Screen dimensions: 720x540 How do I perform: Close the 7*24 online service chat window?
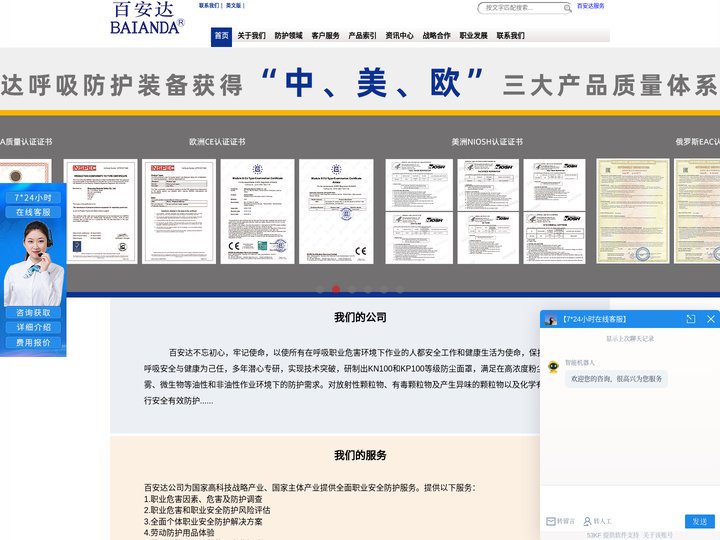tap(711, 319)
